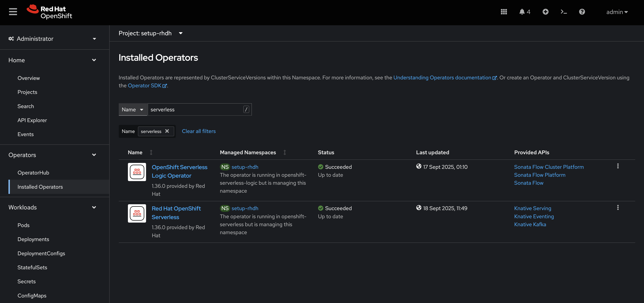Screen dimensions: 644x303
Task: Open the hamburger navigation menu
Action: 13,12
